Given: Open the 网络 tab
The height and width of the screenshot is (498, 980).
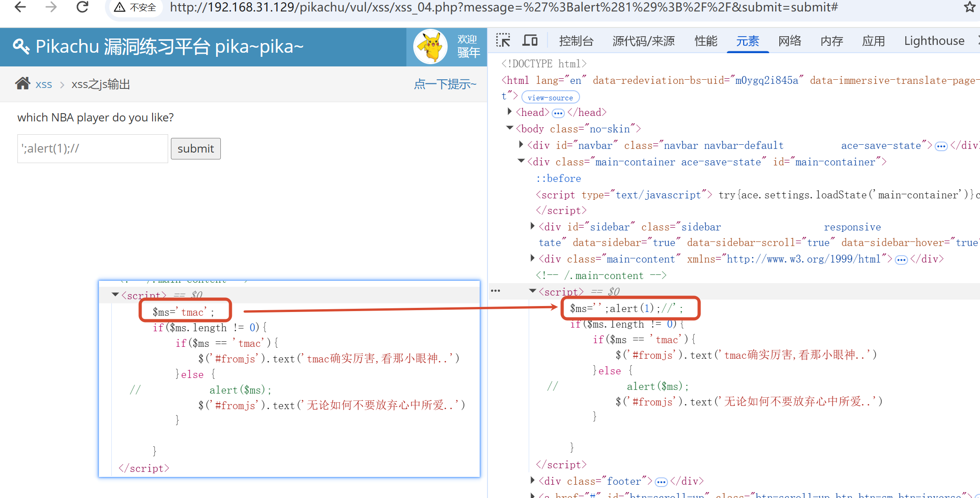Looking at the screenshot, I should click(790, 41).
